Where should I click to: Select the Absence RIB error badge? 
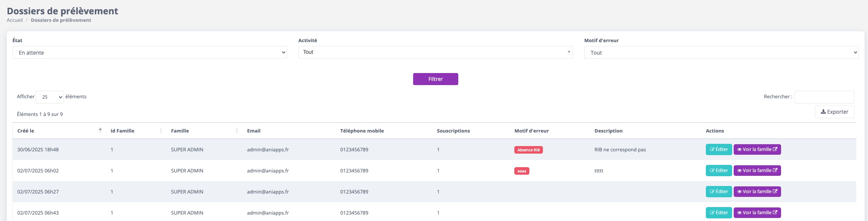[x=528, y=150]
